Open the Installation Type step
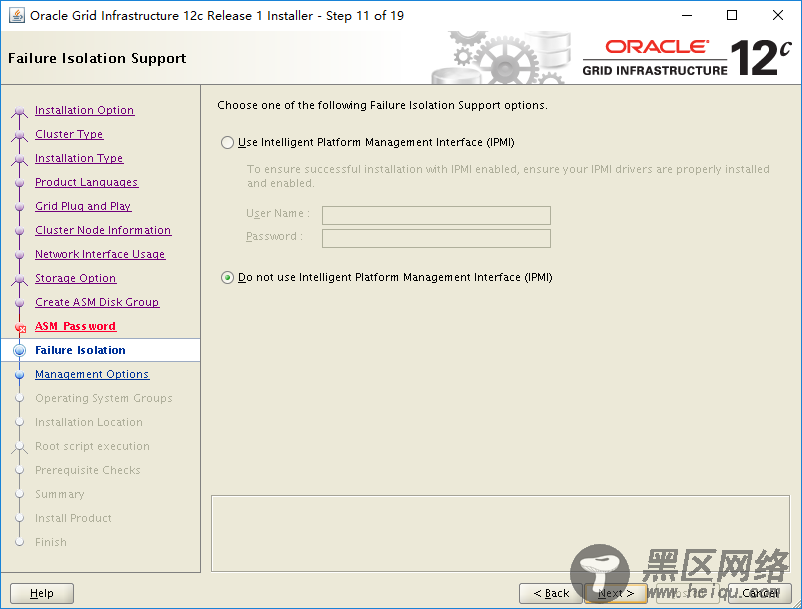 pos(79,158)
